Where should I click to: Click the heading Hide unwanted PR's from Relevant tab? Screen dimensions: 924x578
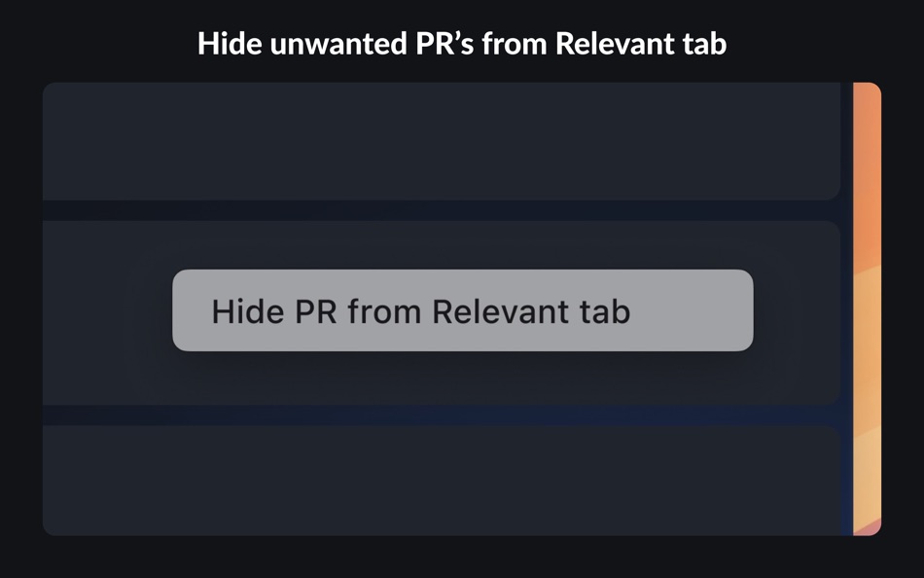click(x=462, y=44)
